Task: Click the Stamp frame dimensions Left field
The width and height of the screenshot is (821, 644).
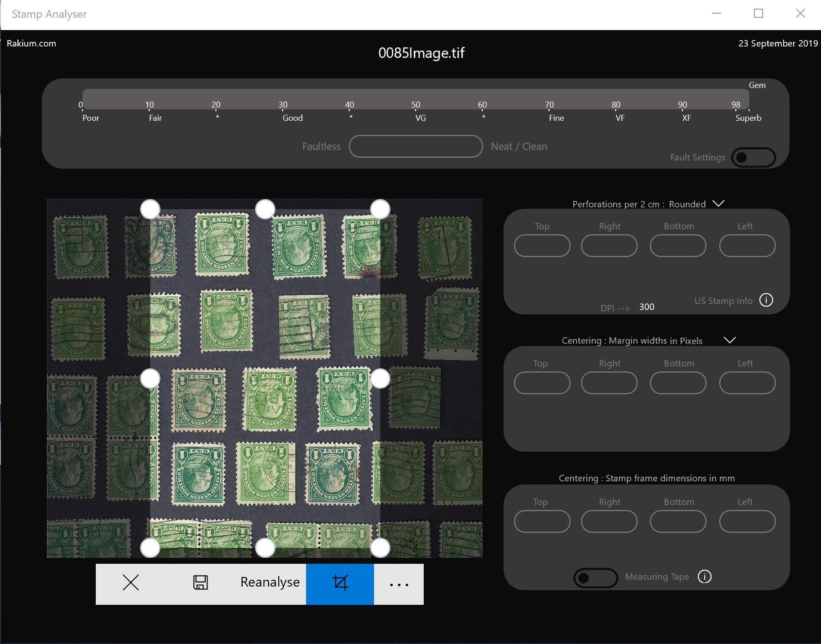Action: click(x=748, y=521)
